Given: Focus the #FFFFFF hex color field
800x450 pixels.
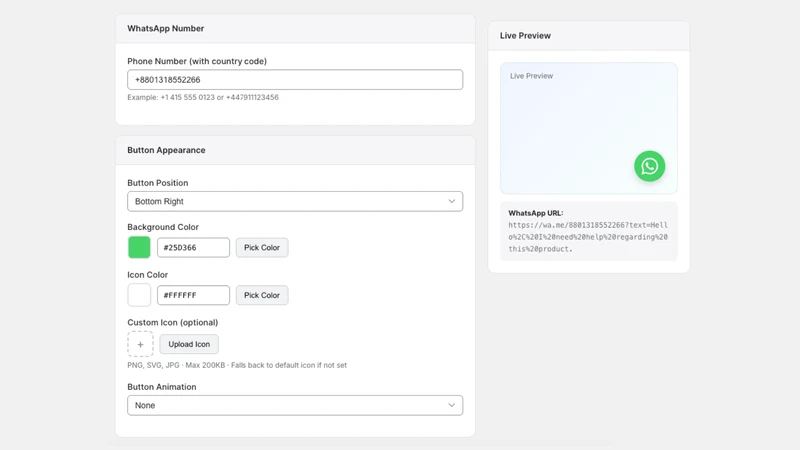Looking at the screenshot, I should (193, 295).
